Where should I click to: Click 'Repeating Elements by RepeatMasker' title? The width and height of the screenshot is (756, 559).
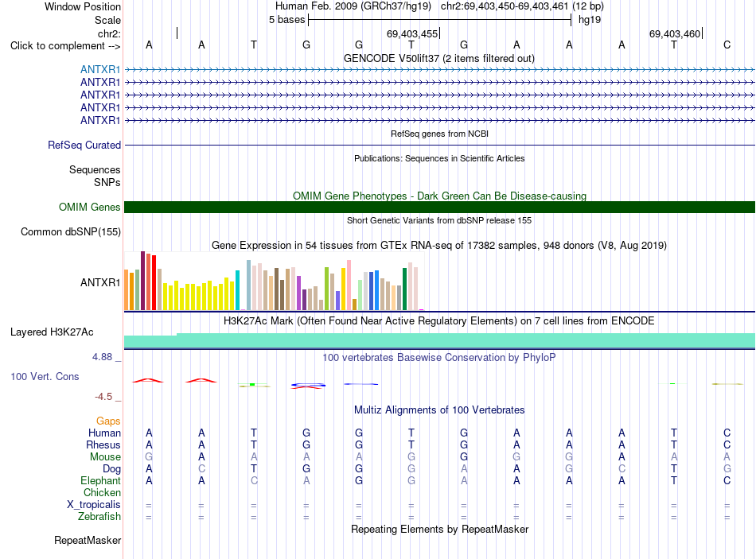[x=439, y=529]
